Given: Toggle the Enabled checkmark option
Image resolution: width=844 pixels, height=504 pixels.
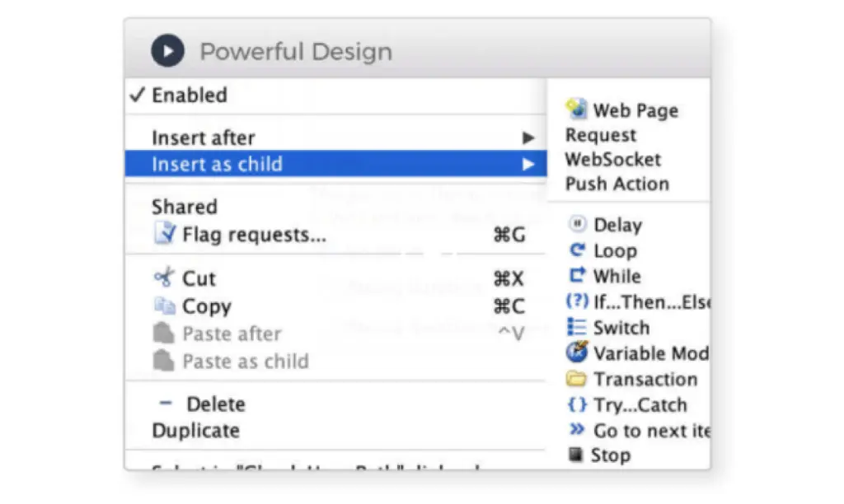Looking at the screenshot, I should [x=179, y=95].
